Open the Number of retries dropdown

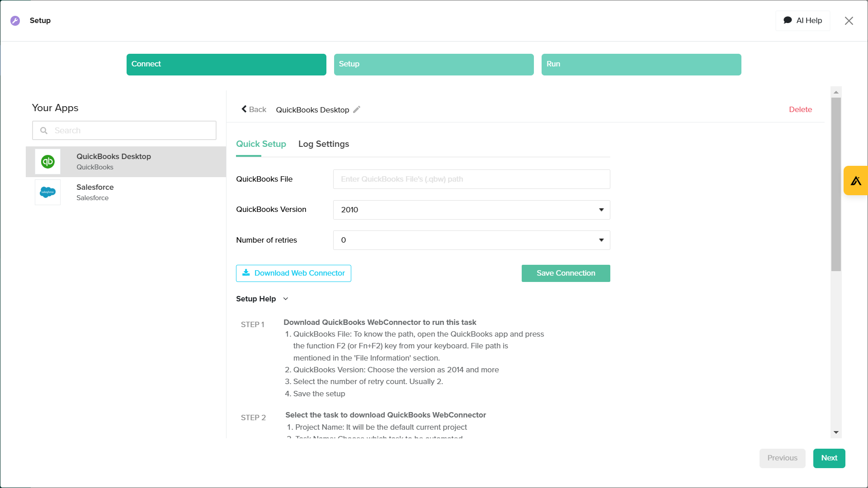click(471, 240)
